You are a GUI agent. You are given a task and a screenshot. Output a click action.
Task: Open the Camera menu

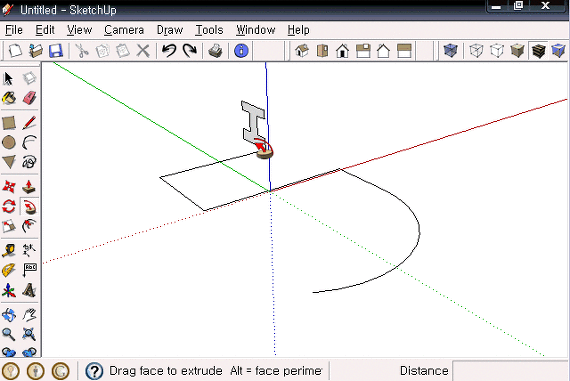[124, 30]
